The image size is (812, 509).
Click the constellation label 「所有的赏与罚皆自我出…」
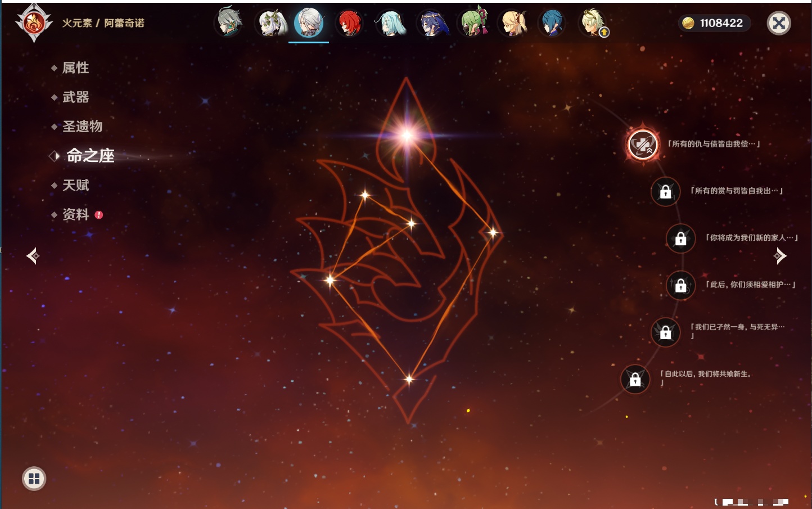click(737, 191)
